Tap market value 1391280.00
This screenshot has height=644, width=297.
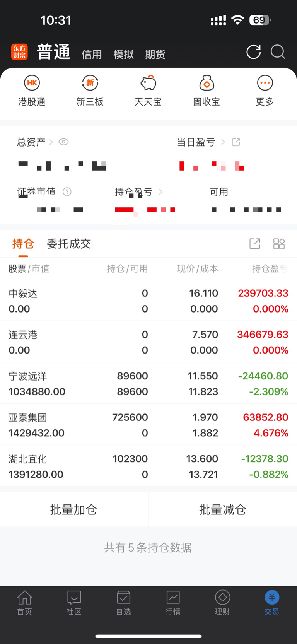click(x=36, y=475)
